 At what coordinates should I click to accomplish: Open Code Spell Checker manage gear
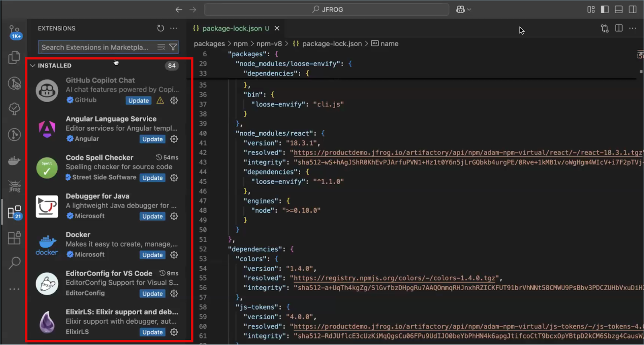point(174,178)
